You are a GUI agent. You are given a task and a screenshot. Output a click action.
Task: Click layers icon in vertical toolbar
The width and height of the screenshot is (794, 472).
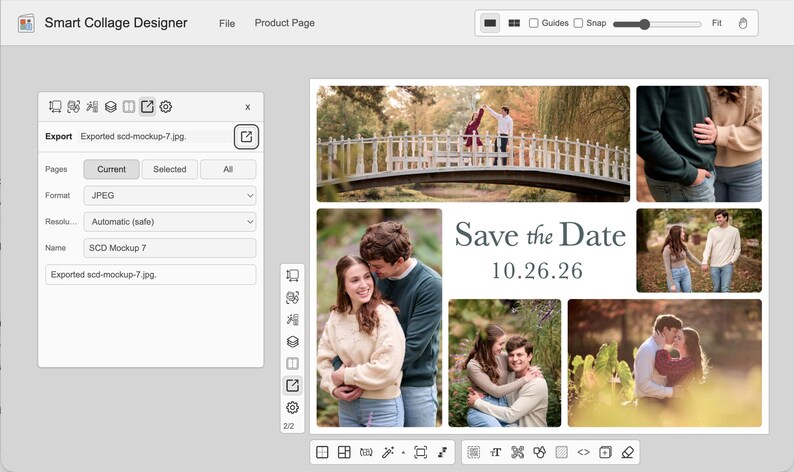tap(293, 341)
